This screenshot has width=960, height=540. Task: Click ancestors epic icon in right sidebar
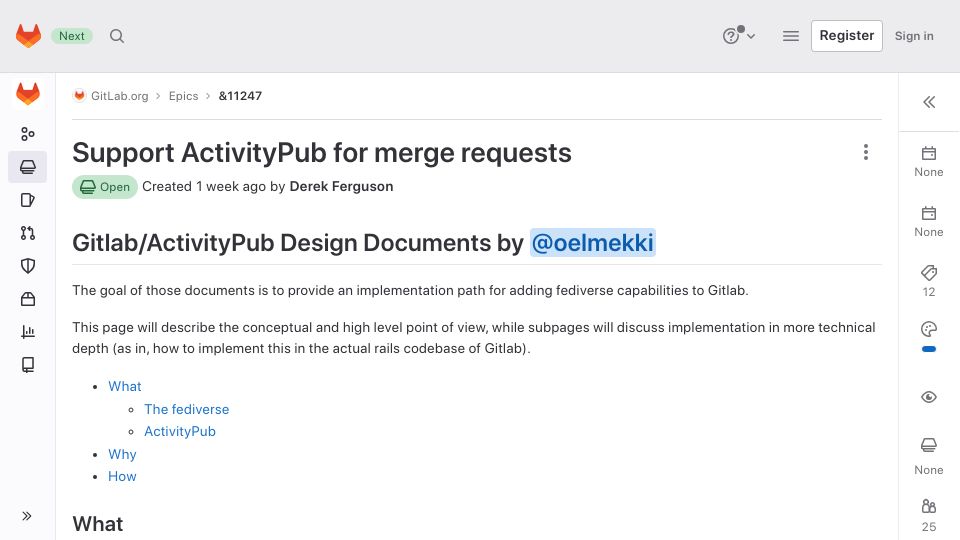pos(929,445)
